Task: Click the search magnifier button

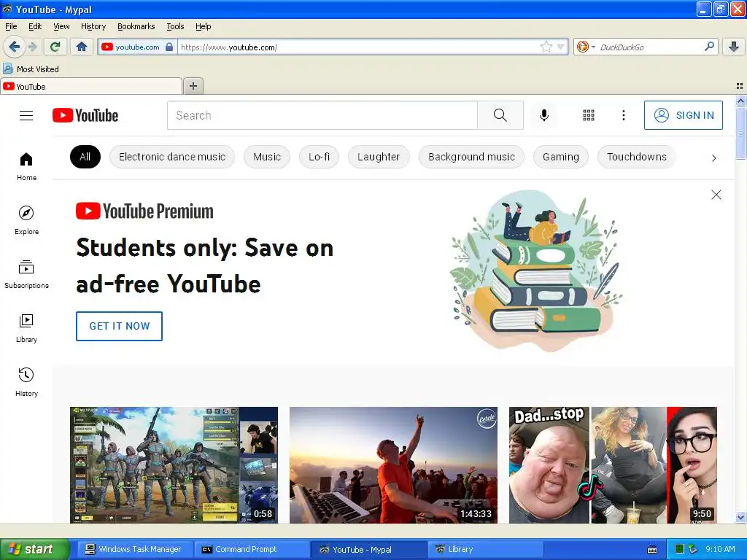Action: point(500,115)
